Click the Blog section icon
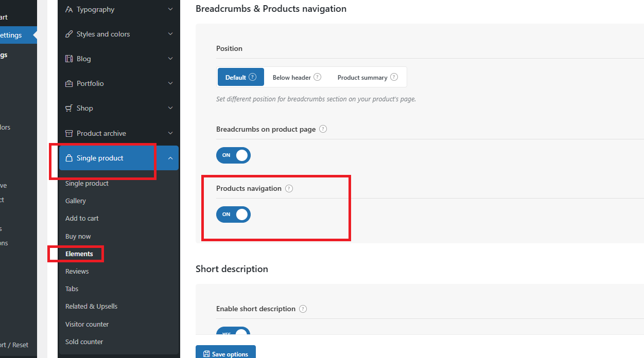Viewport: 644px width, 358px height. [x=69, y=59]
